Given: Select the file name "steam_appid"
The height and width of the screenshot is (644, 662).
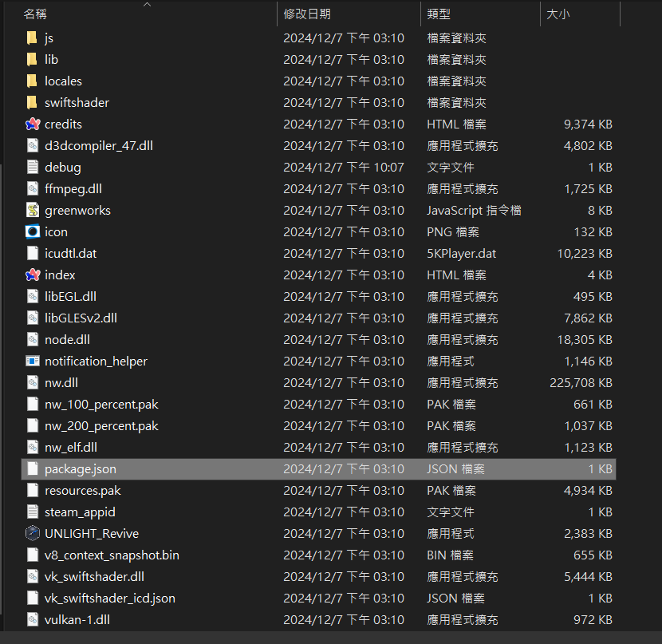Looking at the screenshot, I should coord(80,512).
